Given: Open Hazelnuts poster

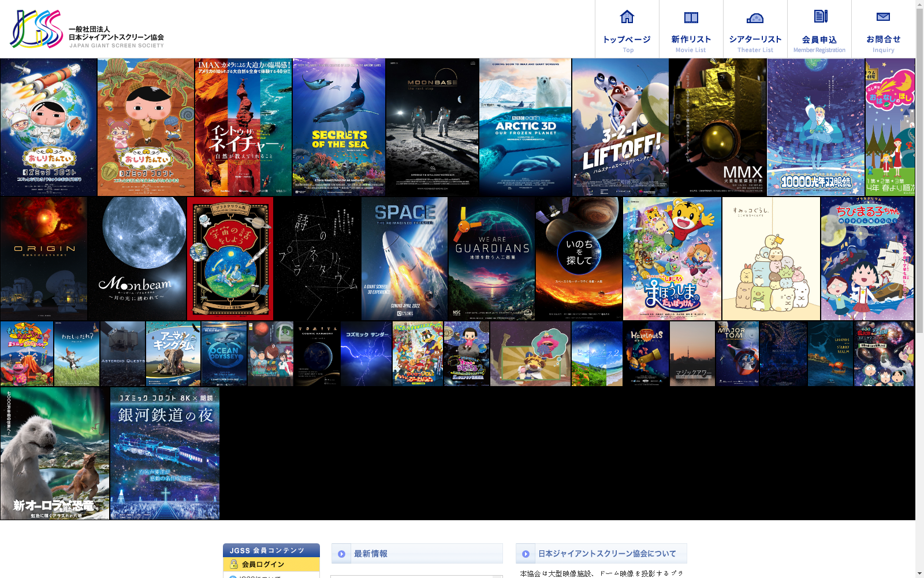Looking at the screenshot, I should 646,354.
